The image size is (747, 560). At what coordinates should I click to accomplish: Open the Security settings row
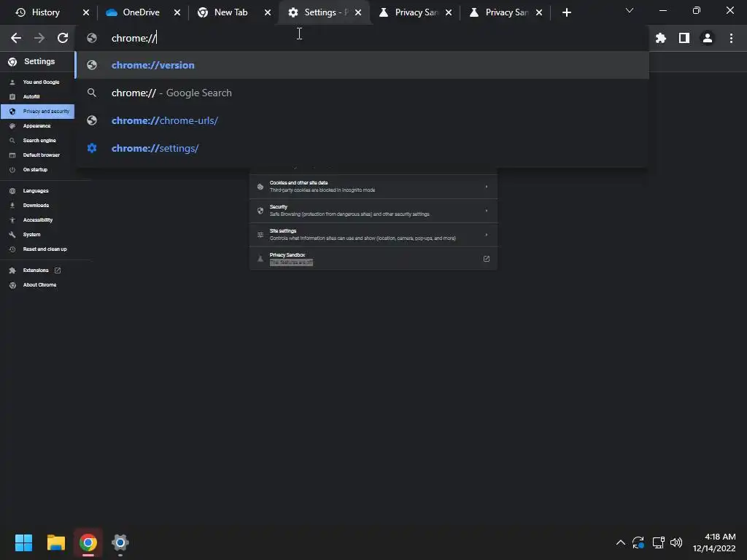373,211
